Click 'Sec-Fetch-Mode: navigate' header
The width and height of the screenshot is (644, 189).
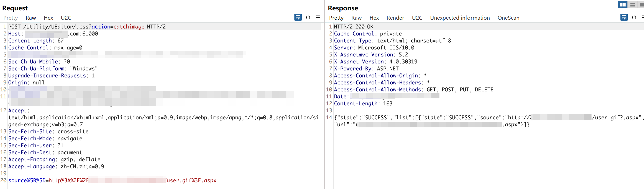45,139
